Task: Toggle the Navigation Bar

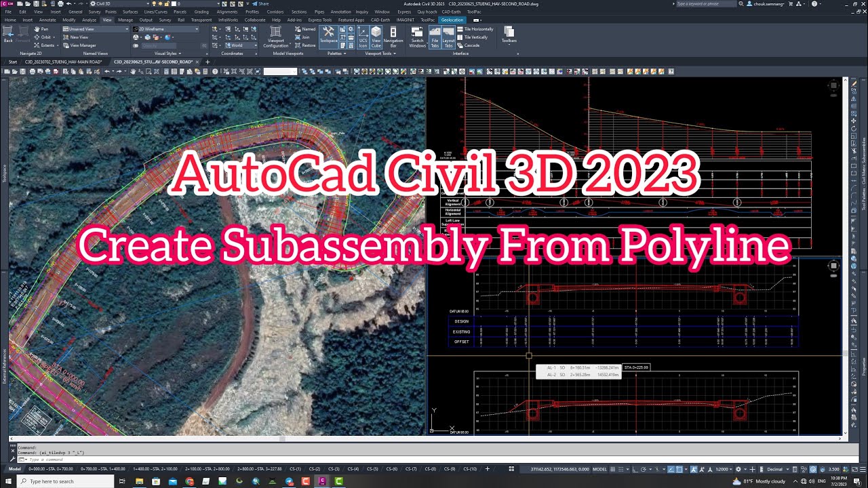Action: [393, 37]
